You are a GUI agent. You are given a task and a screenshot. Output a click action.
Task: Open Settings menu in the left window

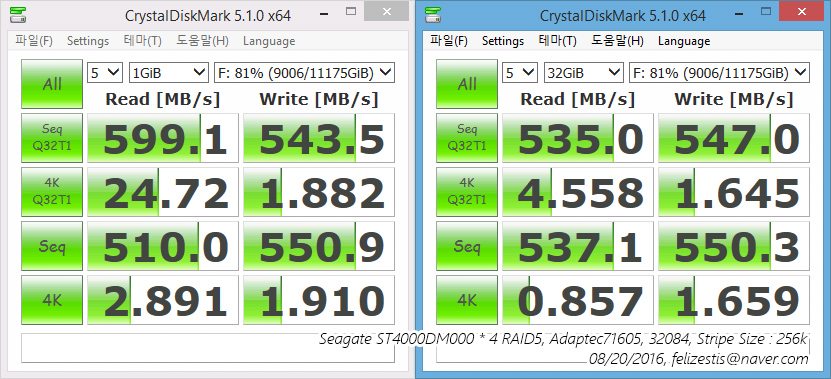[88, 41]
